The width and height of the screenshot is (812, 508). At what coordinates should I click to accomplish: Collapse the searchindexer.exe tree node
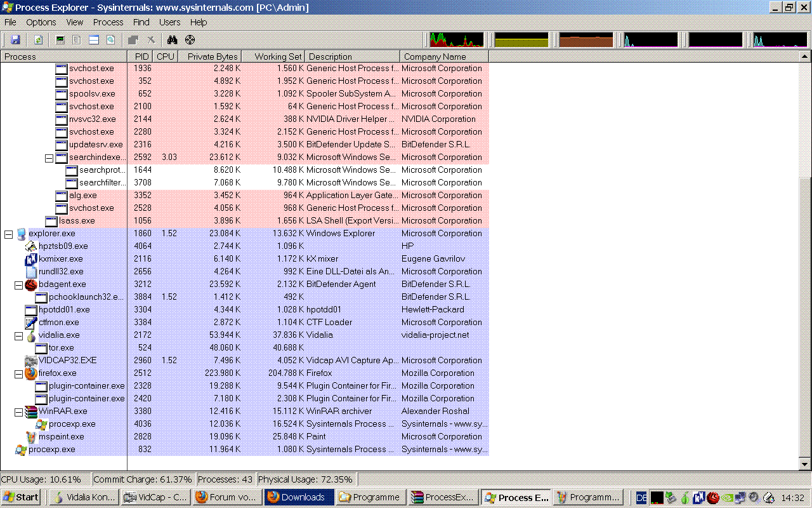(x=49, y=158)
